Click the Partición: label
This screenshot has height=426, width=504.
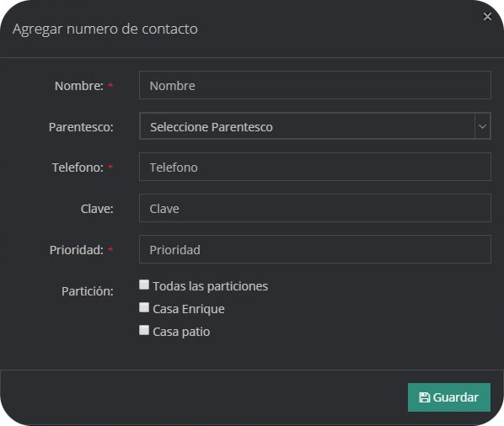88,291
